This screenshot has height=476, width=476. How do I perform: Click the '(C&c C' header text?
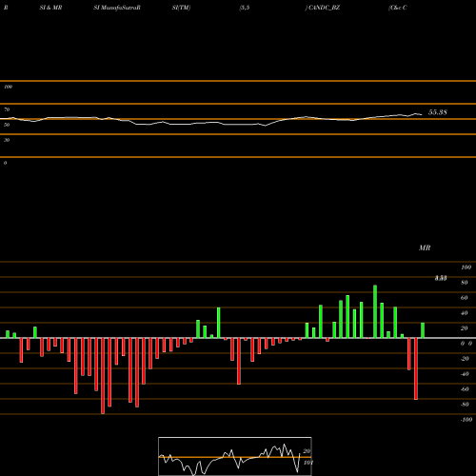click(398, 8)
